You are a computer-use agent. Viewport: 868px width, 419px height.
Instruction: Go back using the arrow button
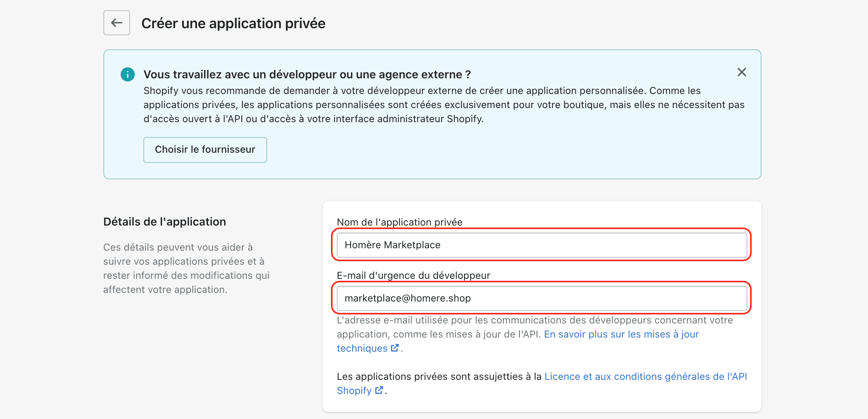pos(116,23)
